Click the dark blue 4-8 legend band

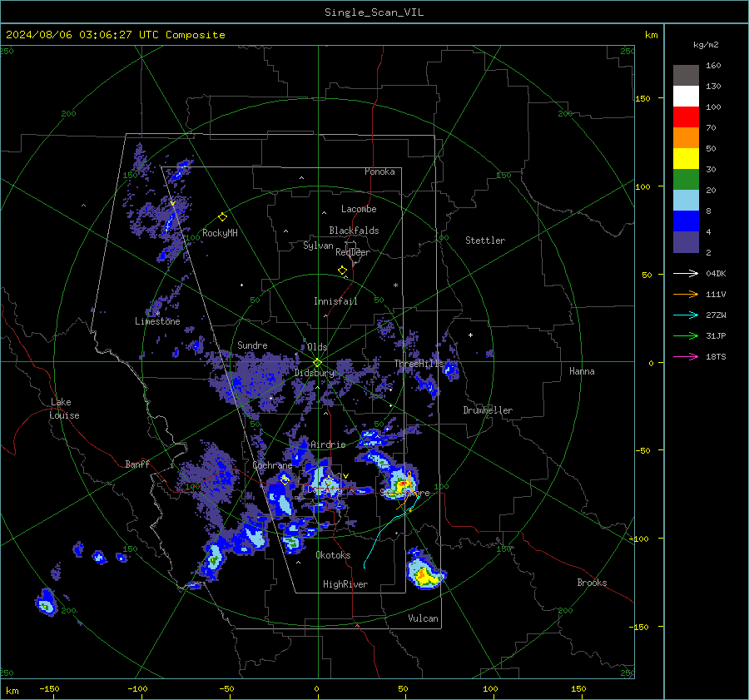(x=686, y=221)
